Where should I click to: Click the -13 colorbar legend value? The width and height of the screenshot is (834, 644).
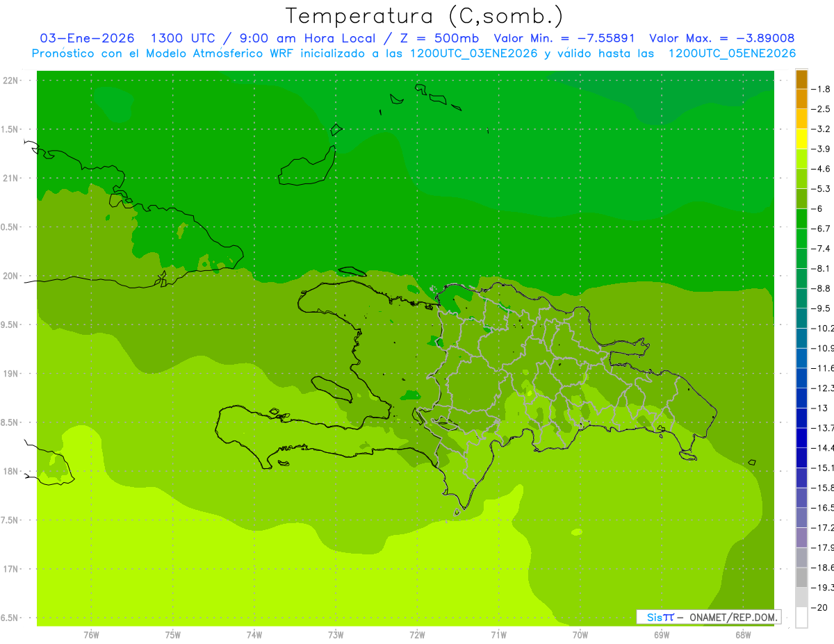pos(819,408)
